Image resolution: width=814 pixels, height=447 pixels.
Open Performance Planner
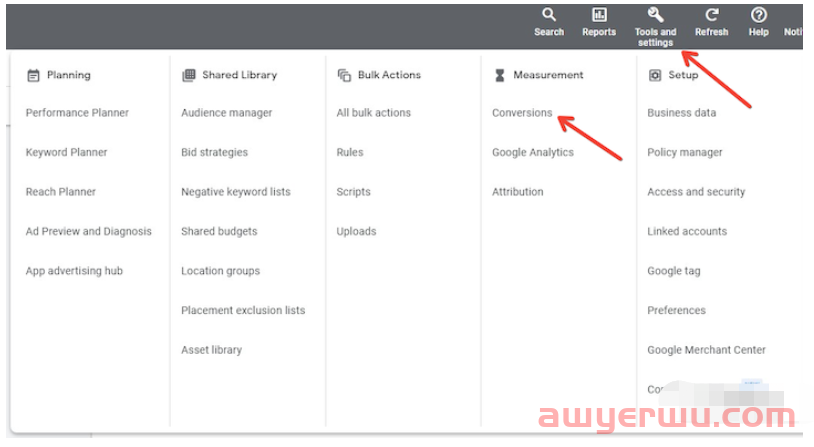[77, 113]
